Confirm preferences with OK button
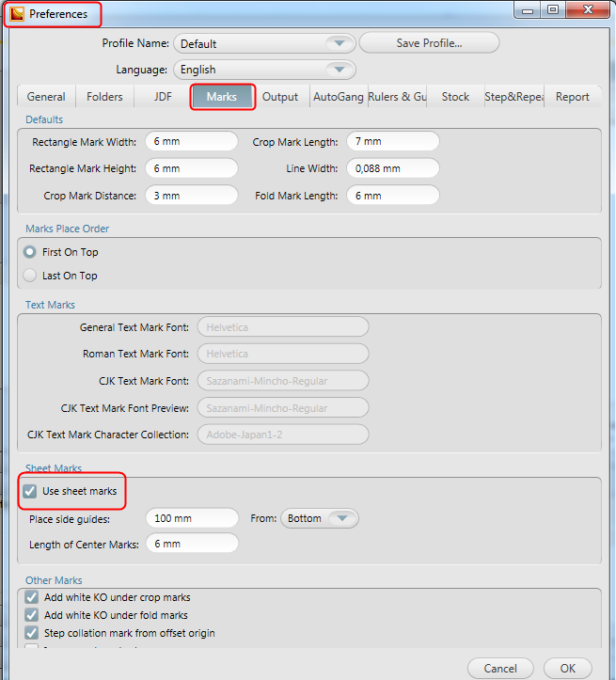Image resolution: width=616 pixels, height=680 pixels. click(567, 669)
